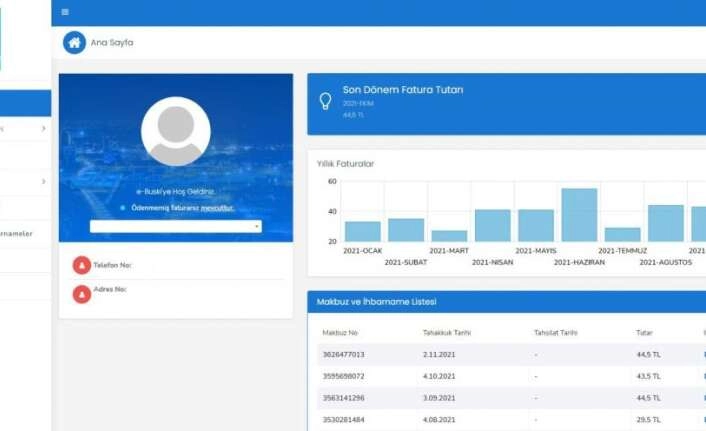The image size is (706, 431).
Task: Expand the first sidebar chevron item
Action: tap(43, 129)
